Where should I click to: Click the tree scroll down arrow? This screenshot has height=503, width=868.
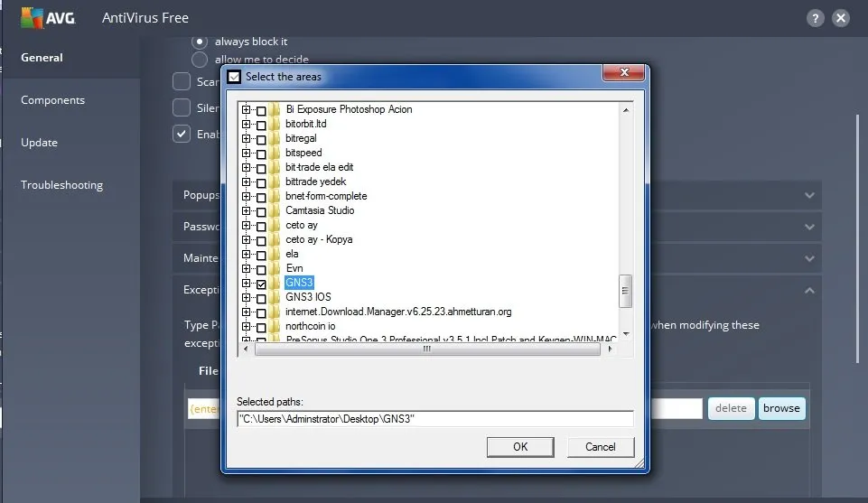(626, 333)
